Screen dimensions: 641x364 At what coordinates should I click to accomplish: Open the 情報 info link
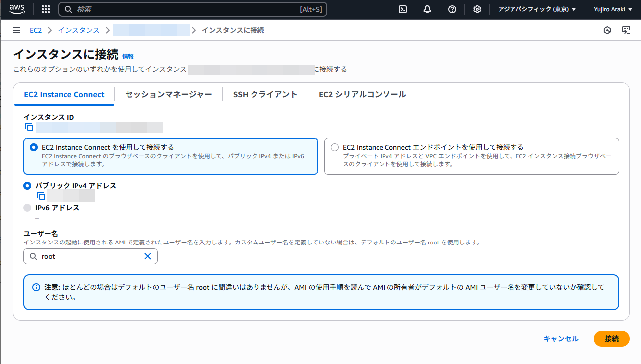pos(128,57)
